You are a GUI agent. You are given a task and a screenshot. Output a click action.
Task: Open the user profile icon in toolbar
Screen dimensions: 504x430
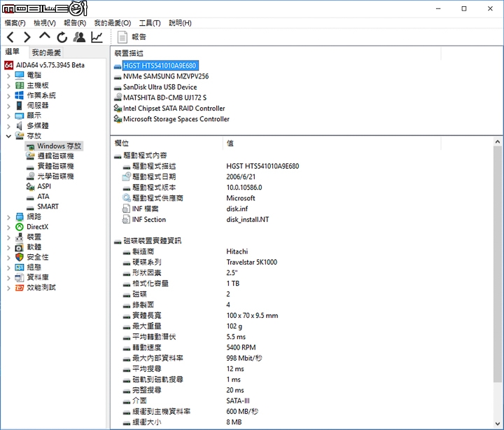tap(79, 37)
